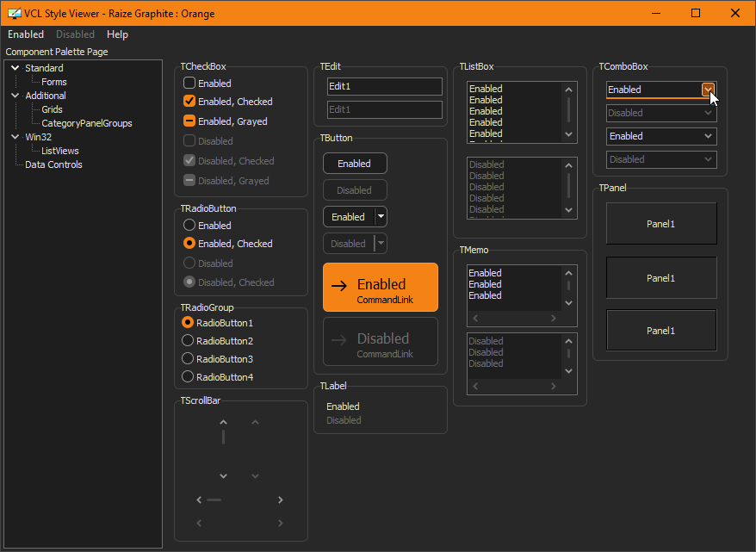Select the 'Enabled' TRadioButton
The image size is (756, 552).
[189, 225]
